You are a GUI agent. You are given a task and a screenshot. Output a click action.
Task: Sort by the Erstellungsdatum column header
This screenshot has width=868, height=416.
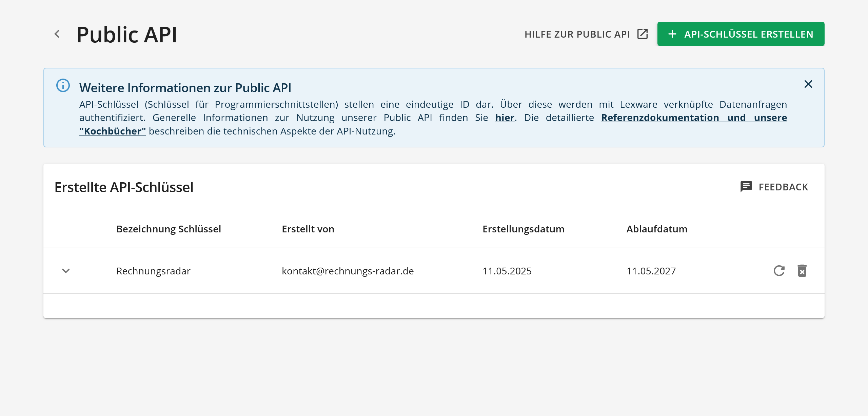pyautogui.click(x=524, y=229)
